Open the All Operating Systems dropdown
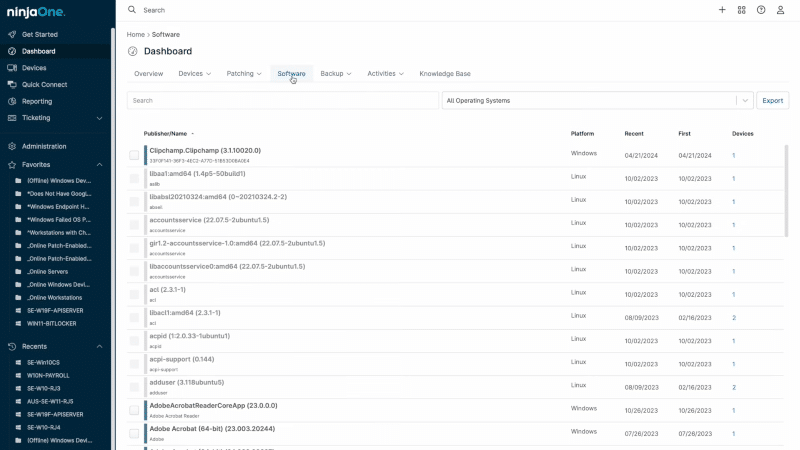This screenshot has width=800, height=450. 597,101
